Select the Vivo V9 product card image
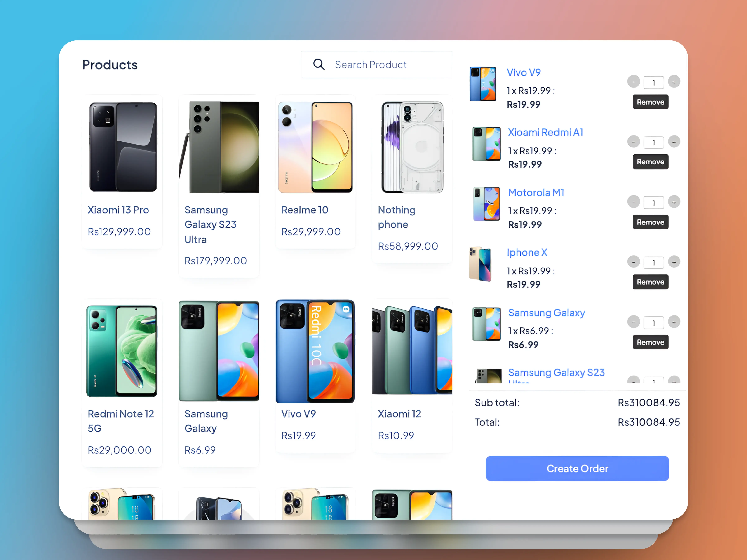The height and width of the screenshot is (560, 747). tap(315, 351)
